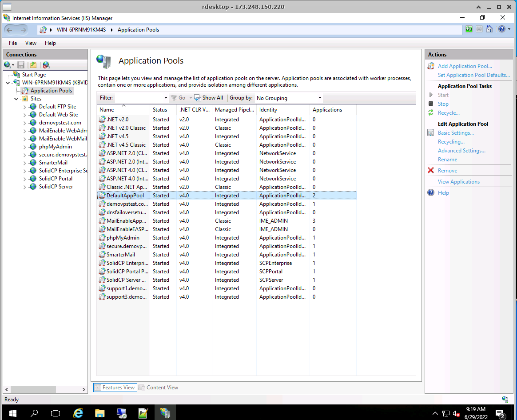Click the forward navigation arrow
The width and height of the screenshot is (517, 420).
coord(23,30)
